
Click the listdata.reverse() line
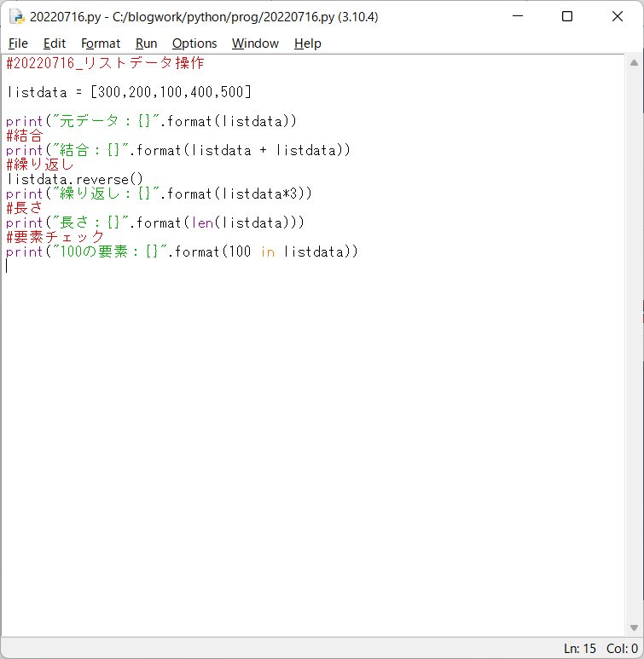[x=75, y=180]
